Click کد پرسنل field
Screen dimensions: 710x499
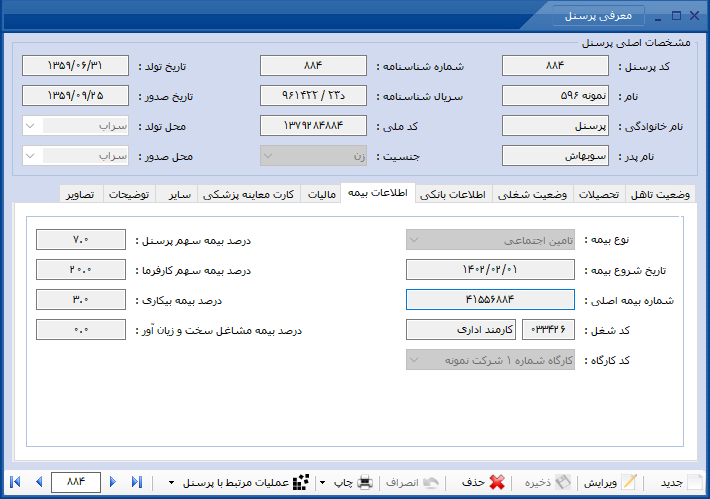point(555,66)
